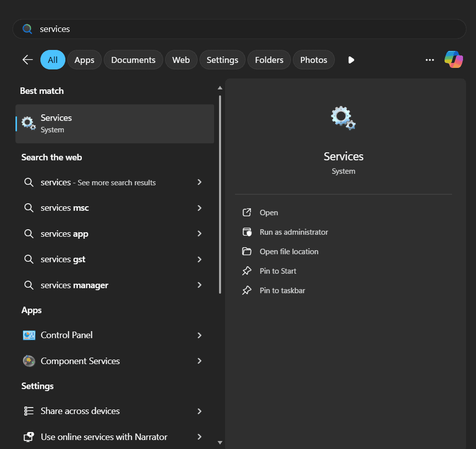The image size is (476, 449).
Task: Switch to the Folders filter tab
Action: click(269, 60)
